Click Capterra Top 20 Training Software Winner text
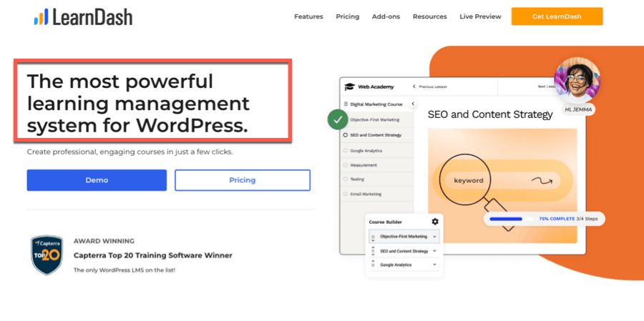 coord(153,255)
